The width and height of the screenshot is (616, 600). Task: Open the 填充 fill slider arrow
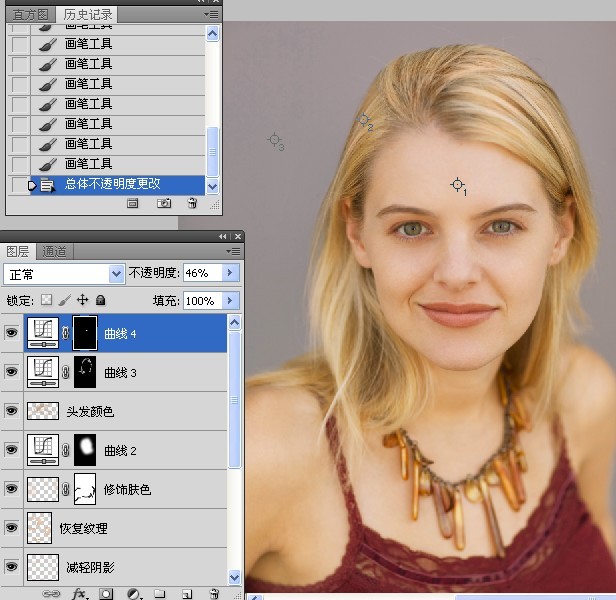click(231, 300)
